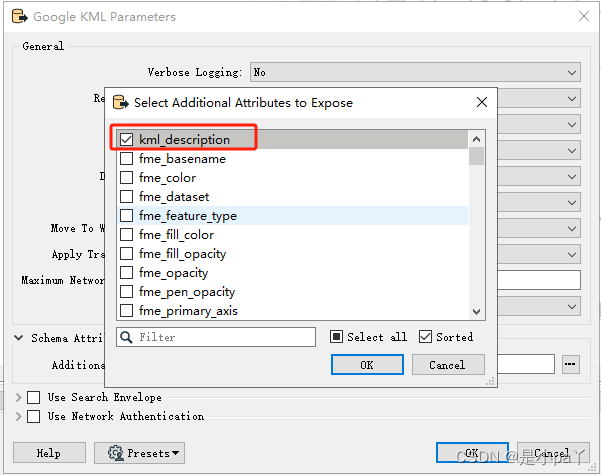This screenshot has width=601, height=475.
Task: Open the Verbose Logging dropdown
Action: point(415,72)
